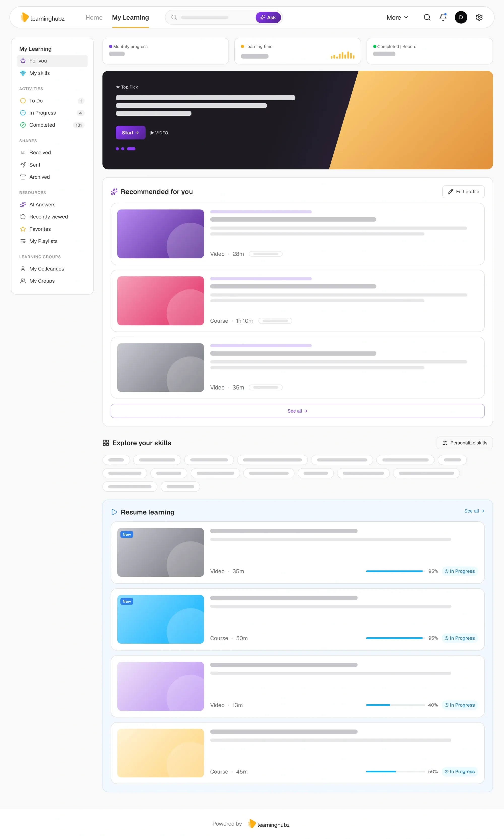Open the blue 50m course thumbnail

(x=160, y=619)
